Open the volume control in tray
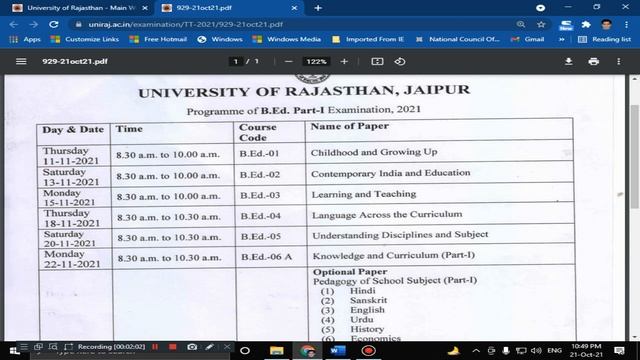 click(536, 351)
